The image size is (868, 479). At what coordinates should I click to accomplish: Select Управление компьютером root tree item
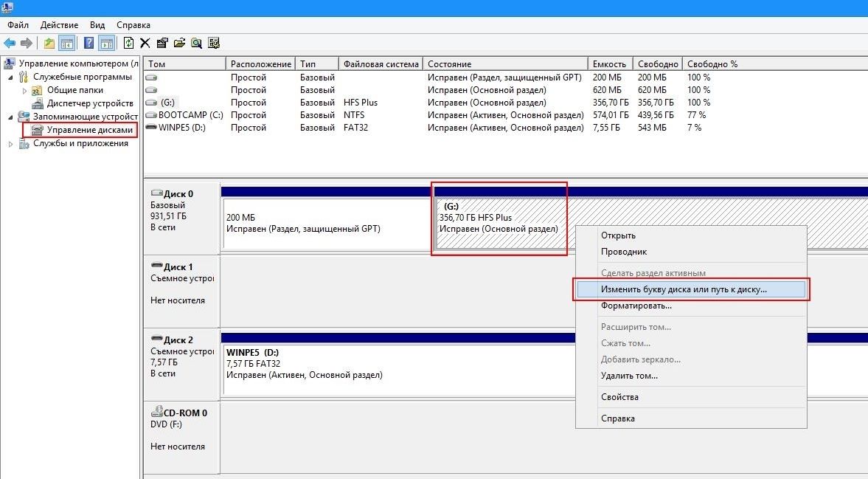coord(78,63)
